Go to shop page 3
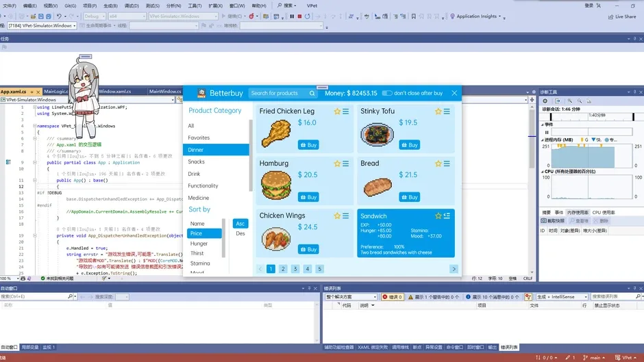644x362 pixels. tap(295, 269)
